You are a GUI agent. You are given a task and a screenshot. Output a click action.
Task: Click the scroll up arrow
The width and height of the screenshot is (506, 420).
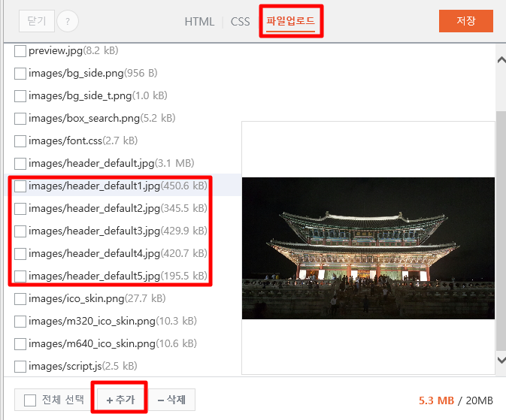click(x=501, y=60)
